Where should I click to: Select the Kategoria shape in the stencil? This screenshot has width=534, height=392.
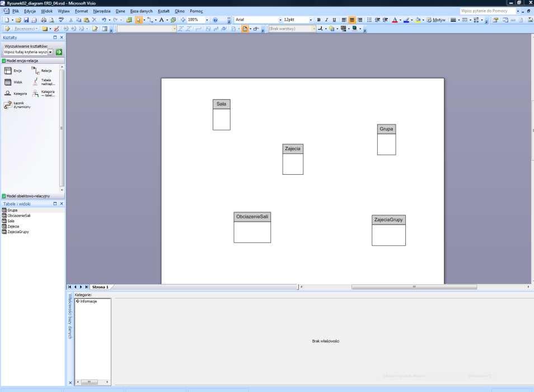point(15,94)
